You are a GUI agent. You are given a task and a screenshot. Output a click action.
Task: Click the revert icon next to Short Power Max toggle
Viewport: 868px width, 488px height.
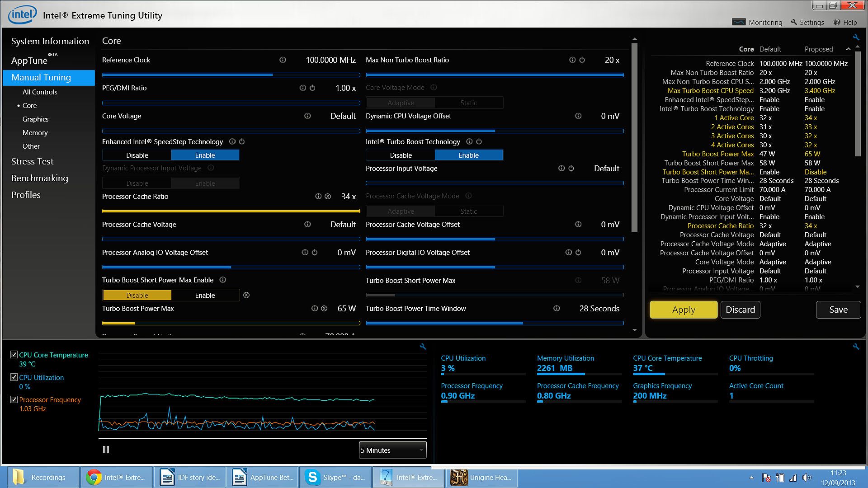tap(246, 295)
